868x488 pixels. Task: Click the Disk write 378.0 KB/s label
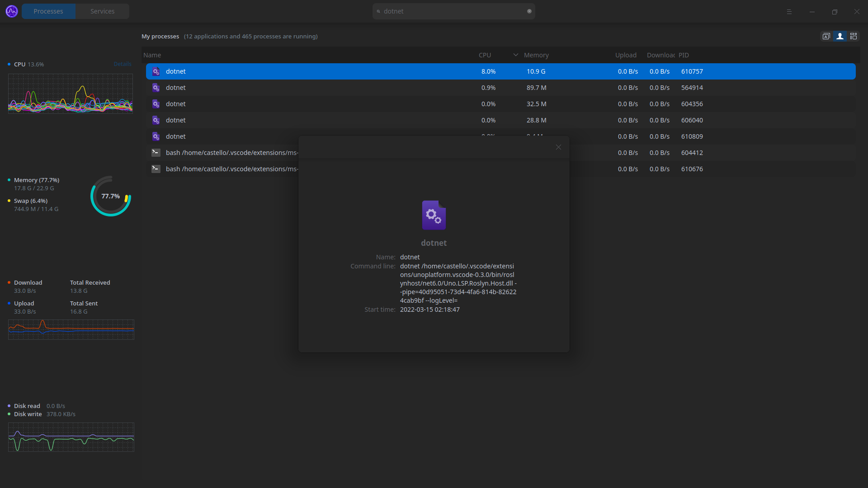click(44, 414)
